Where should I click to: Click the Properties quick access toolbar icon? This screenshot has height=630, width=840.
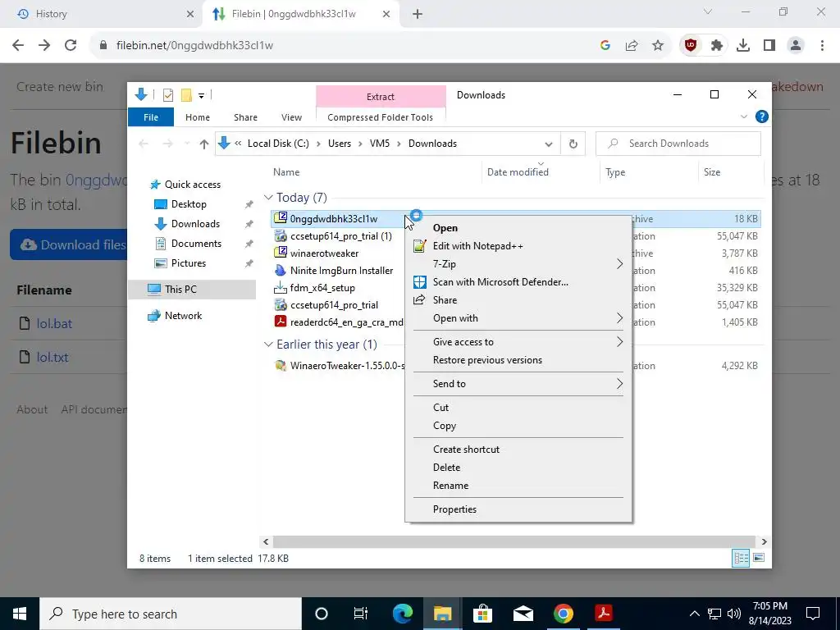click(x=168, y=95)
